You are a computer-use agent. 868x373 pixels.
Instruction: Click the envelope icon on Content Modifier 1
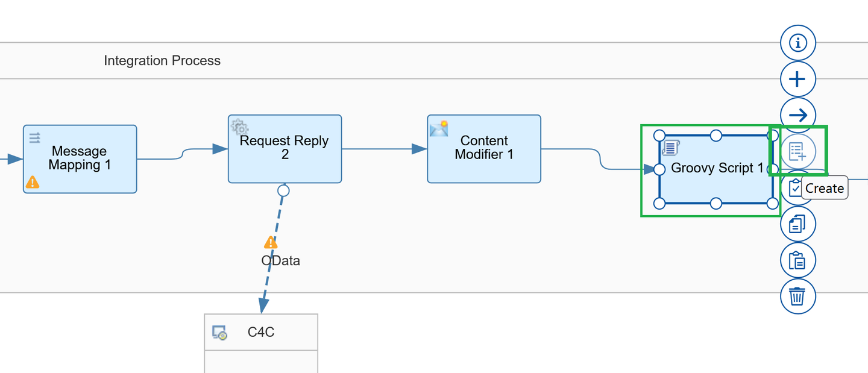coord(439,128)
